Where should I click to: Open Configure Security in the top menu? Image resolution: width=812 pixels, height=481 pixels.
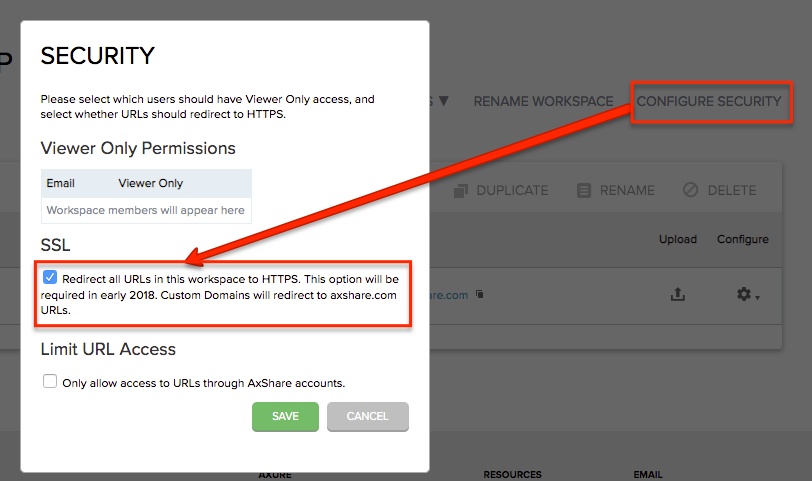(708, 101)
